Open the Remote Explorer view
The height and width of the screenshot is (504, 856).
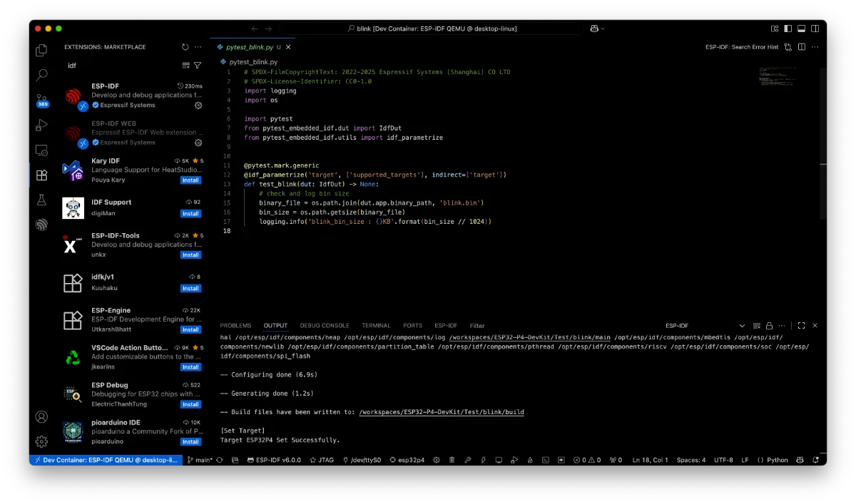coord(41,150)
